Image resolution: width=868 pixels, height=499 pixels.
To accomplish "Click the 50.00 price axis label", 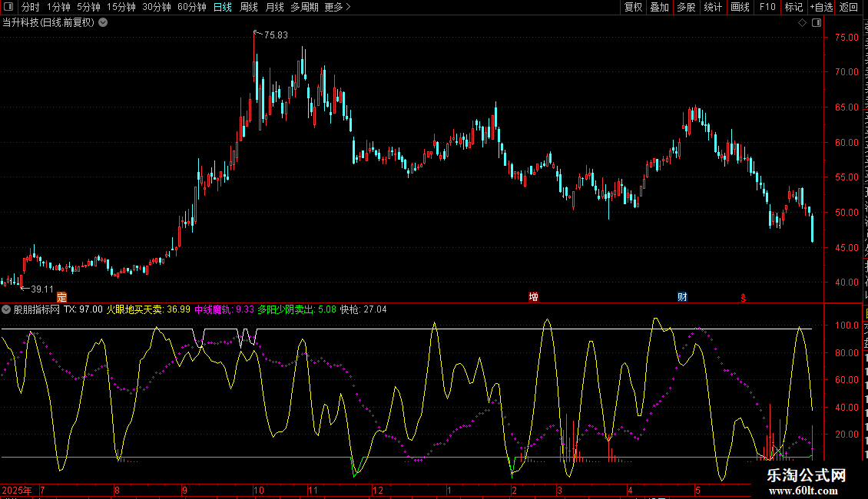I will [x=847, y=213].
